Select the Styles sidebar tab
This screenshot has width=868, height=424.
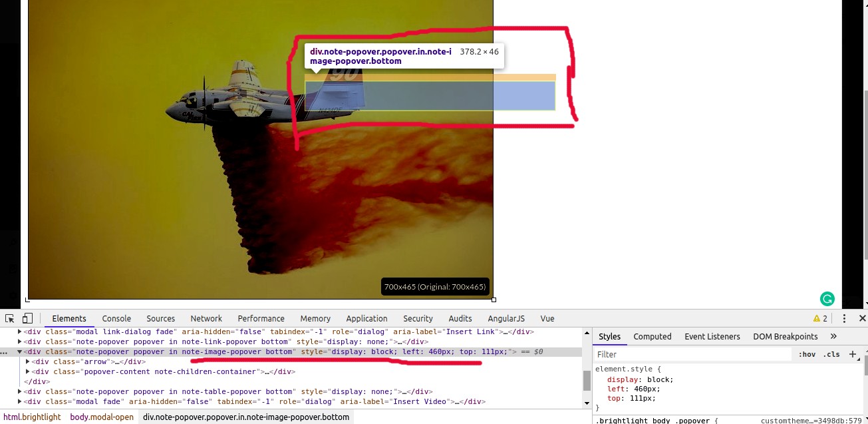pos(610,337)
